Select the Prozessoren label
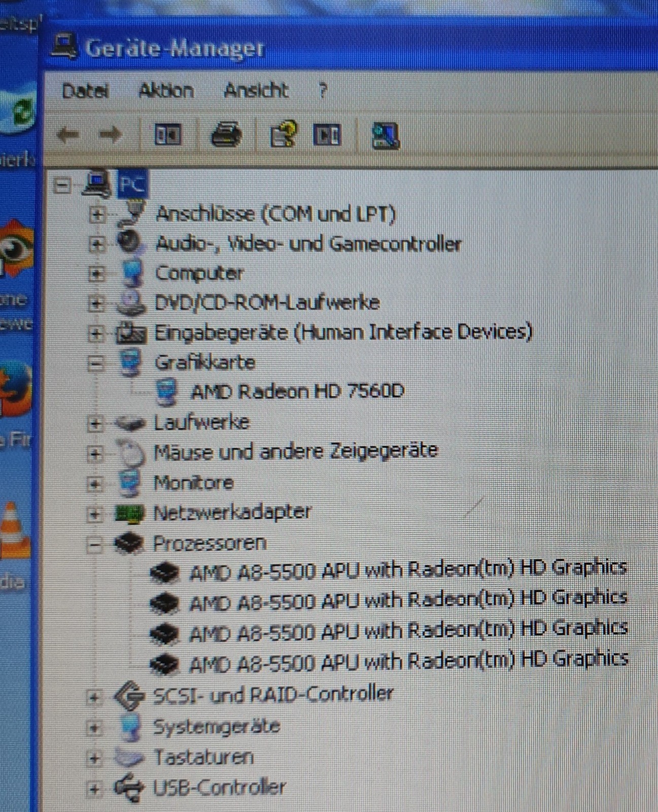This screenshot has width=658, height=812. click(x=210, y=543)
